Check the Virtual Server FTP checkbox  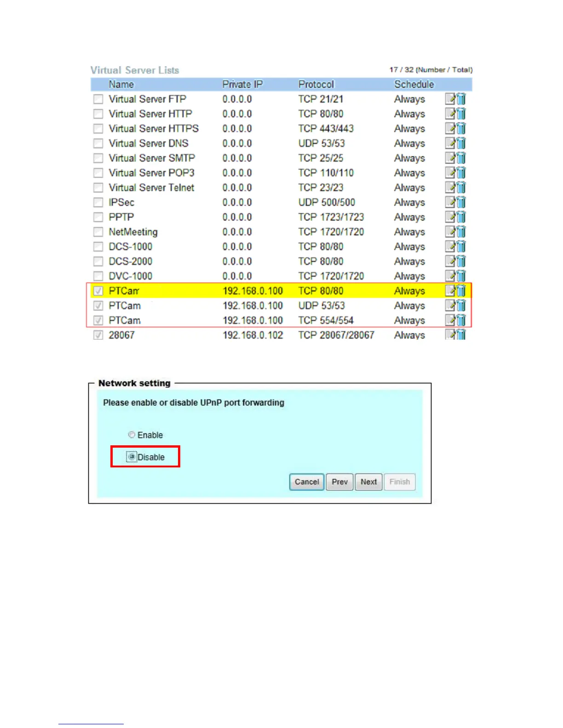coord(98,99)
